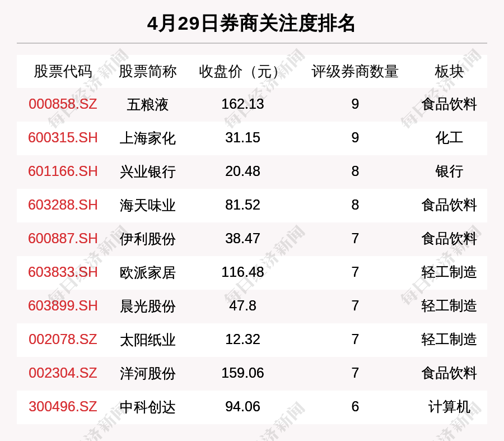Click sector 轻工制造 in 太阳纸业 row
Image resolution: width=504 pixels, height=441 pixels.
(449, 340)
